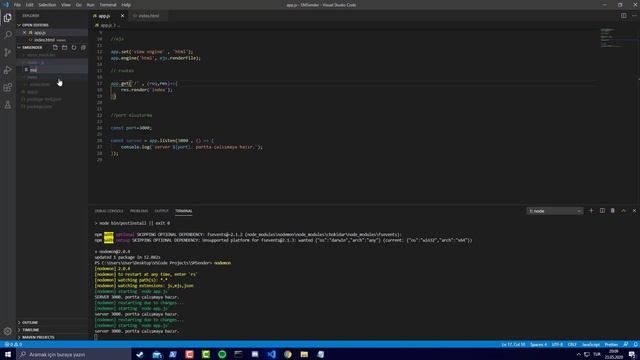The height and width of the screenshot is (360, 640).
Task: Refresh the SMSENDER explorer tree
Action: (x=74, y=47)
